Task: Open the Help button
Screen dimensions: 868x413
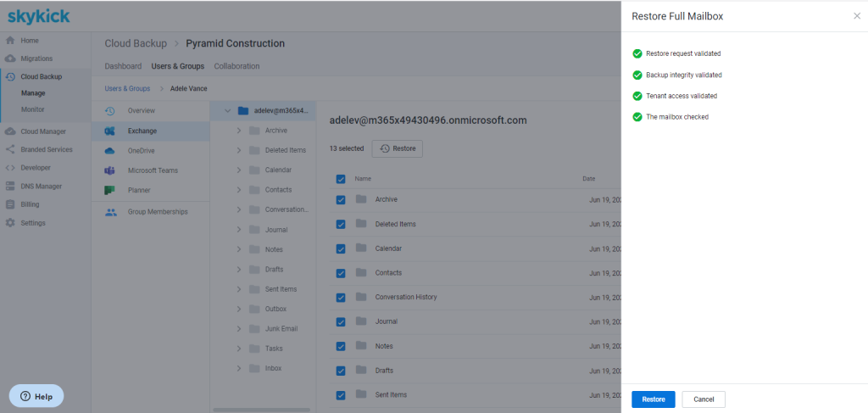Action: point(36,396)
